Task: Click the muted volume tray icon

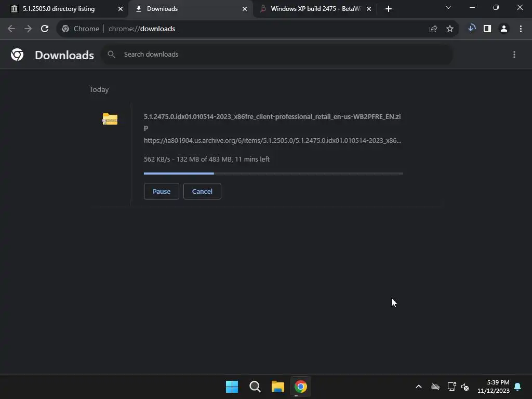Action: (465, 387)
